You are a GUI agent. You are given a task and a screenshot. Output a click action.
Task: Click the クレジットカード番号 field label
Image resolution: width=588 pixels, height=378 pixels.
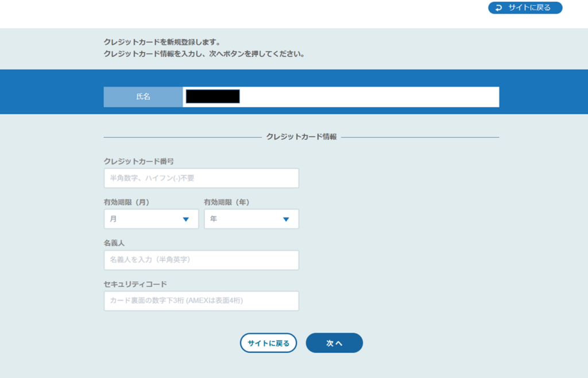pos(139,161)
